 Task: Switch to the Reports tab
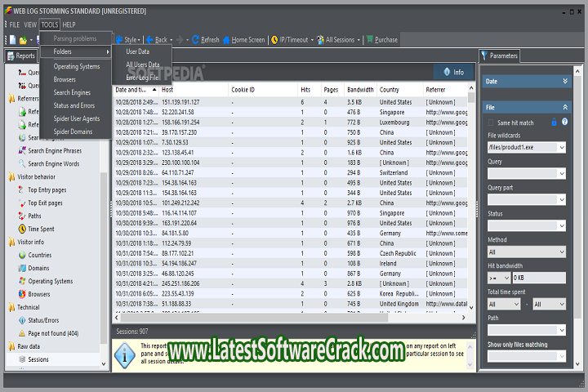click(21, 56)
